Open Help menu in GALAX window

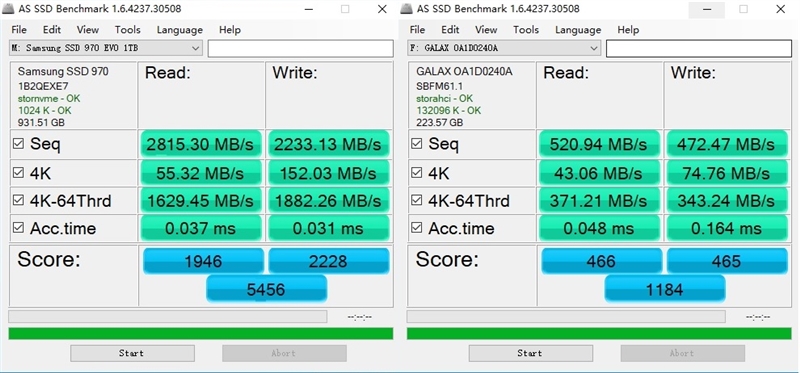coord(628,30)
